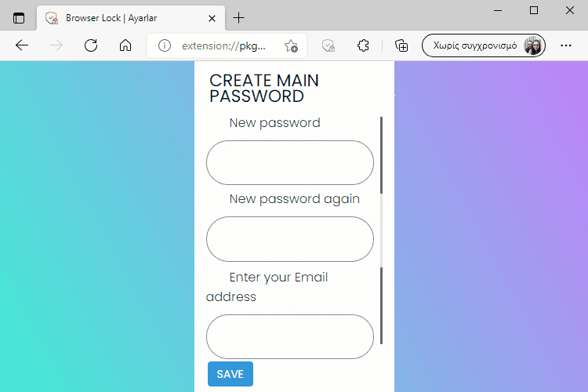
Task: Open the Extensions puzzle icon
Action: click(363, 45)
